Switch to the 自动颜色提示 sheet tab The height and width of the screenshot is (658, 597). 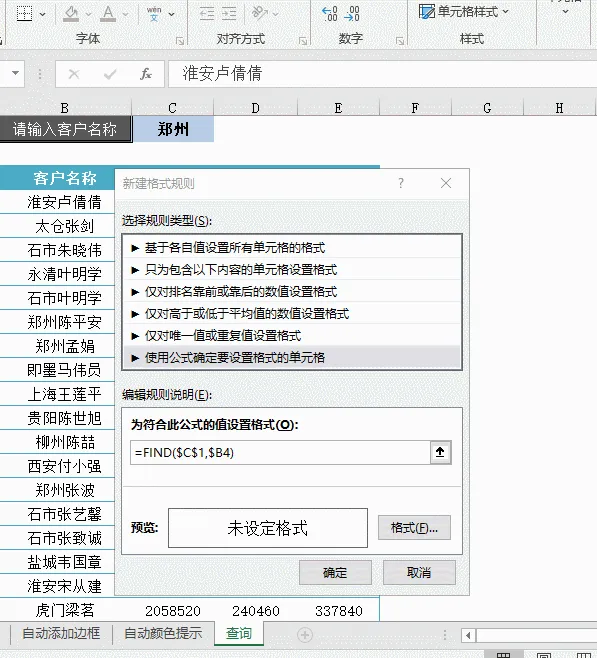click(x=163, y=633)
